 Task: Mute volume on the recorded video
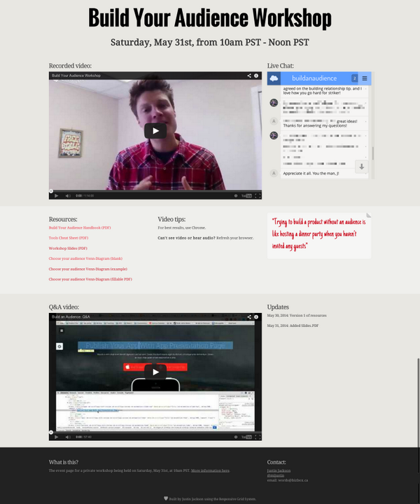pyautogui.click(x=67, y=196)
